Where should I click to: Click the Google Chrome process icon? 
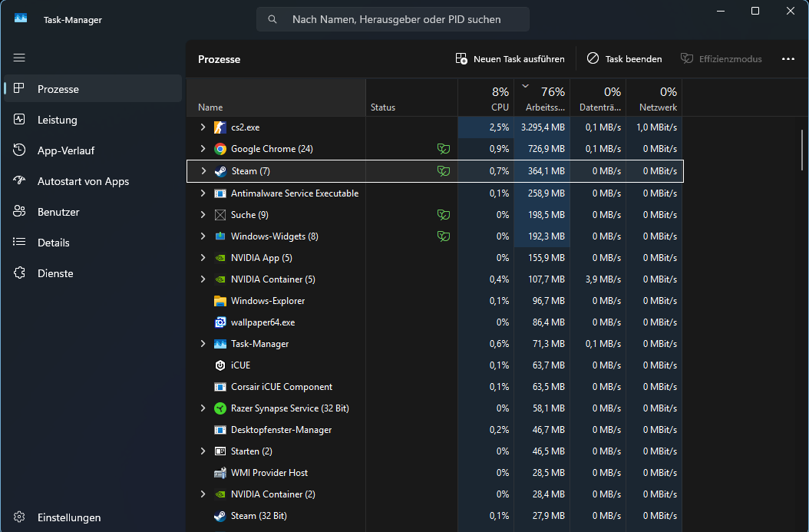(220, 149)
